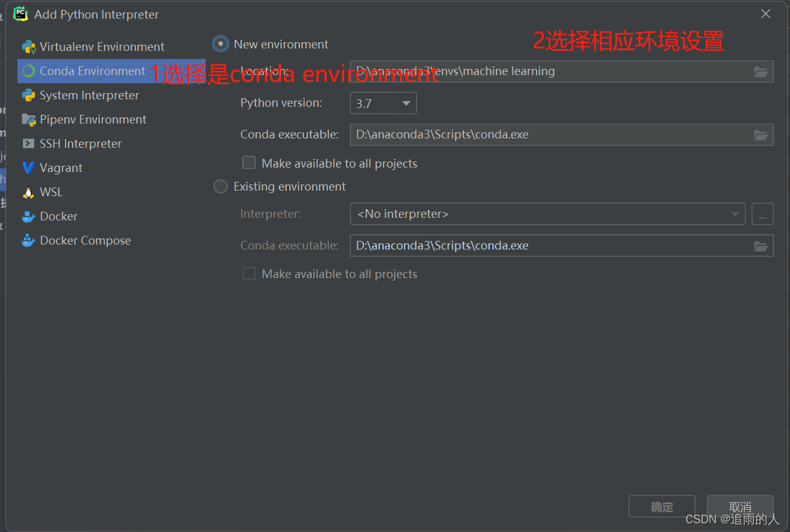Select Virtualenv Environment in the sidebar

coord(112,47)
